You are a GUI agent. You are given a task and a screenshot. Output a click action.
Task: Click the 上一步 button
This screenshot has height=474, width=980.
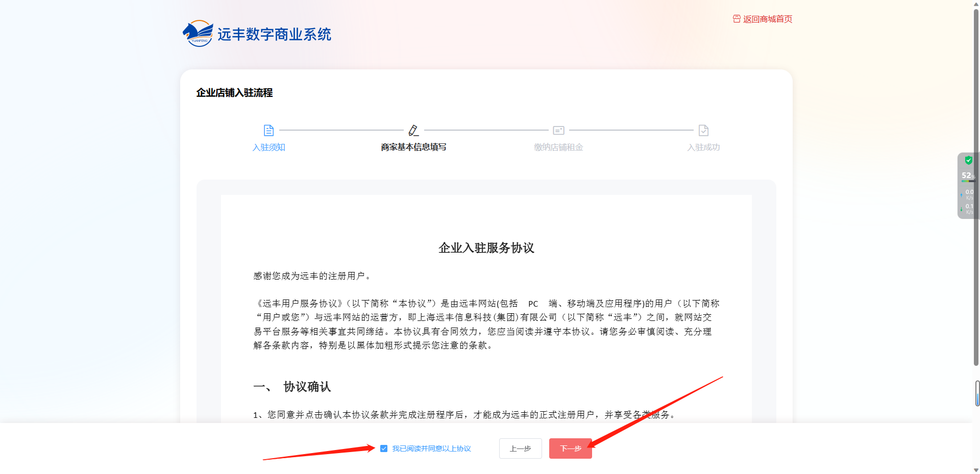pos(520,448)
